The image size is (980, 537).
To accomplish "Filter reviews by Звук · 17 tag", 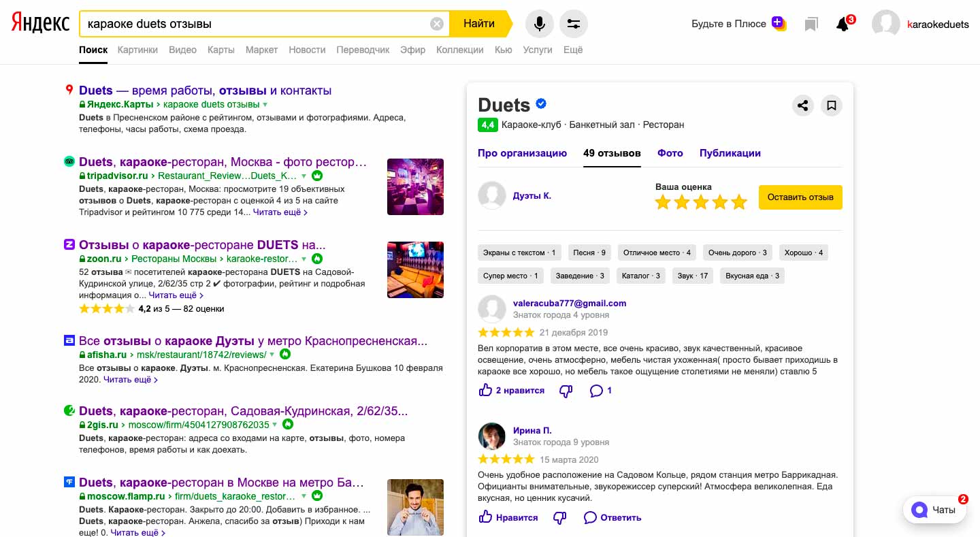I will pyautogui.click(x=693, y=276).
